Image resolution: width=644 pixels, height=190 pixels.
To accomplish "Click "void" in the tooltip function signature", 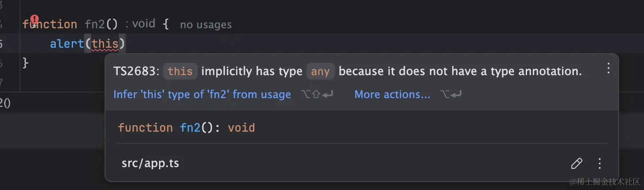I will (241, 128).
